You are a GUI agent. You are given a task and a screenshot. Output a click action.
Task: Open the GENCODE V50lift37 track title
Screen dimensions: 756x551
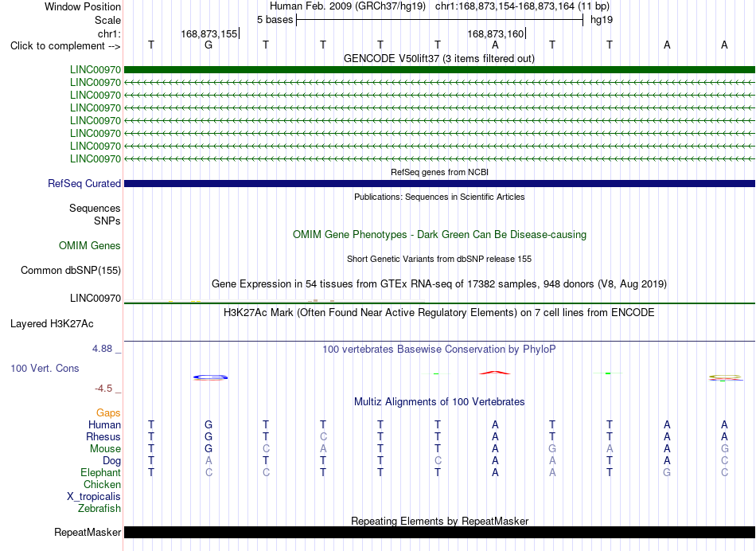tap(439, 58)
